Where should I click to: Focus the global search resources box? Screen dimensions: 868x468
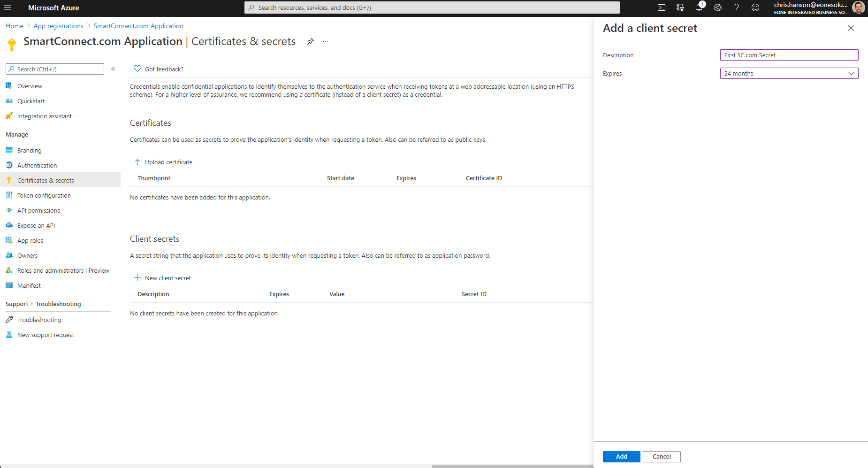432,8
